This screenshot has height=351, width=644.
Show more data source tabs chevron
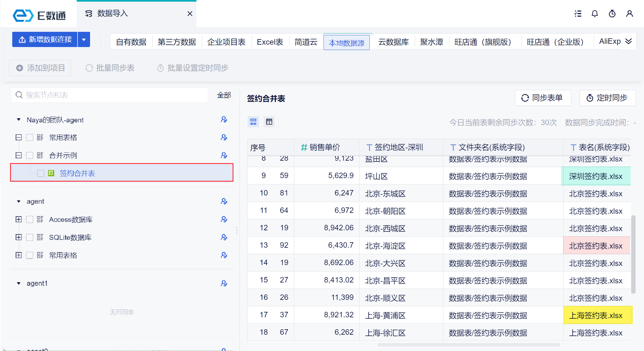click(628, 41)
